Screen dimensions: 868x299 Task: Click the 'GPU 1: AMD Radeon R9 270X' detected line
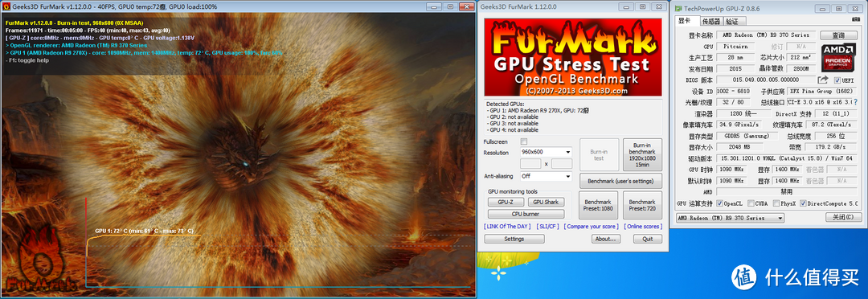pyautogui.click(x=538, y=111)
